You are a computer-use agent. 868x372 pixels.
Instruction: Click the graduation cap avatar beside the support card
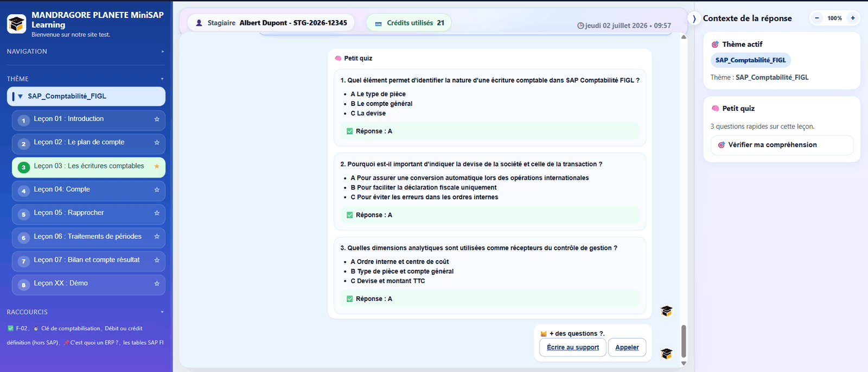(x=667, y=354)
